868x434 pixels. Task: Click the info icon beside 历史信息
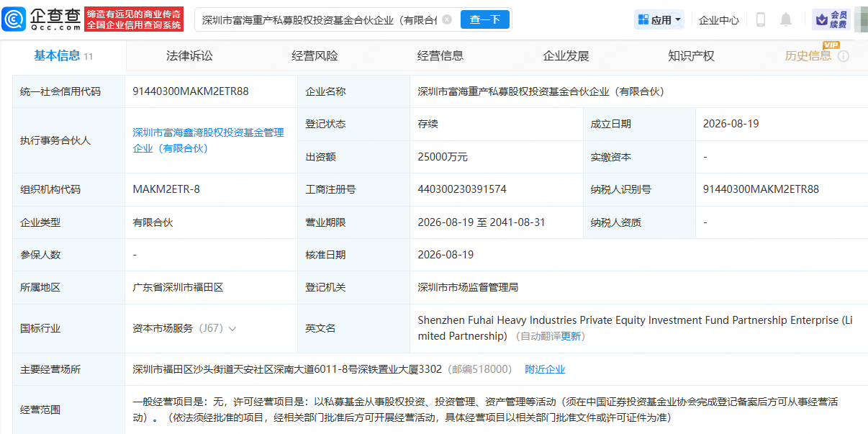pyautogui.click(x=844, y=56)
